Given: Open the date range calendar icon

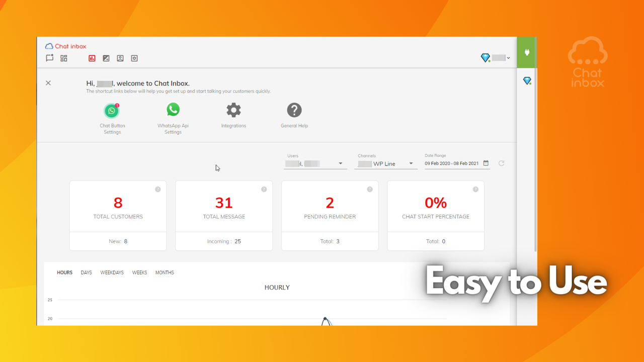Looking at the screenshot, I should point(486,163).
